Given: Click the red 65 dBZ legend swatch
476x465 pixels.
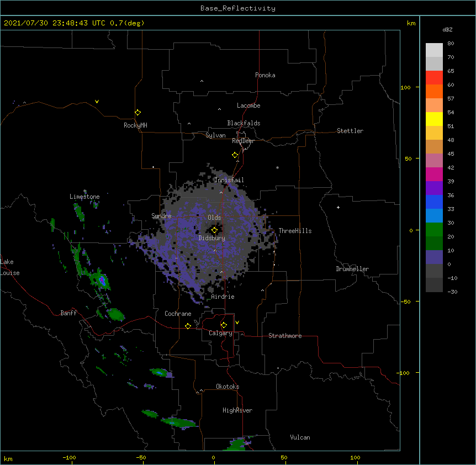Looking at the screenshot, I should pos(434,78).
